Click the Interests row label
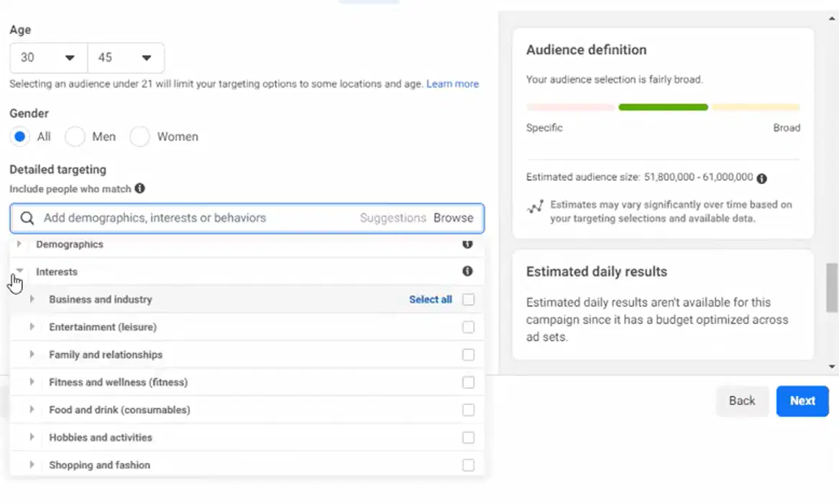Image resolution: width=839 pixels, height=504 pixels. point(57,272)
